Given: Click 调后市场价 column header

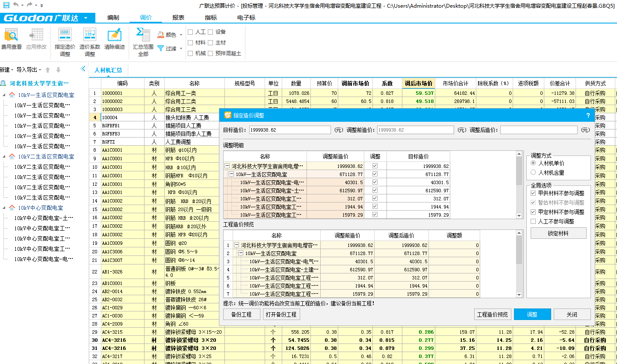Looking at the screenshot, I should tap(419, 83).
